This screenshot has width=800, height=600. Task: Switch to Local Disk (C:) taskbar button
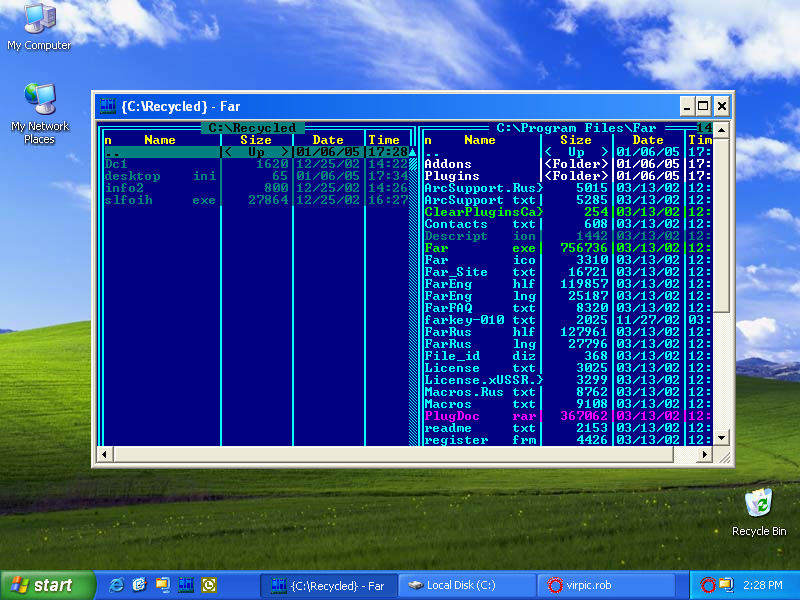pos(467,585)
